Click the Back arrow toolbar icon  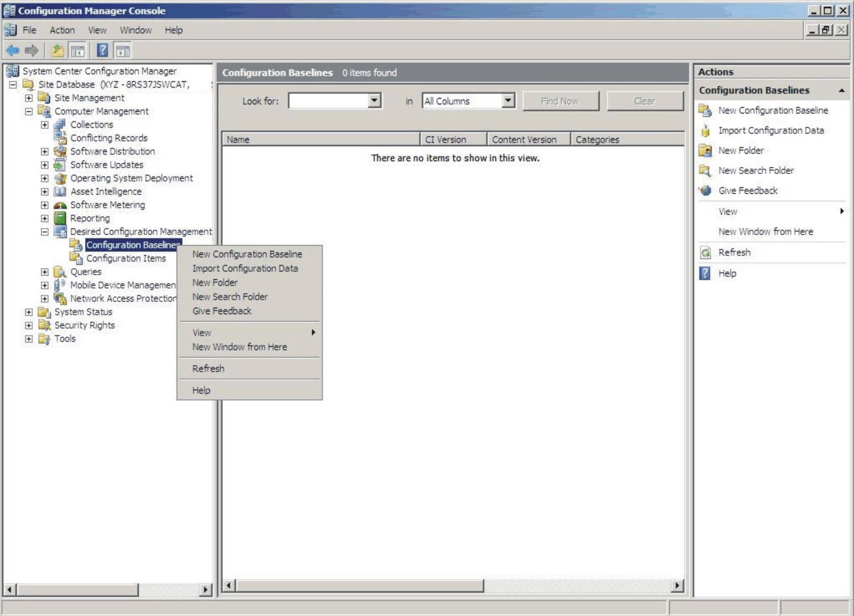click(12, 51)
